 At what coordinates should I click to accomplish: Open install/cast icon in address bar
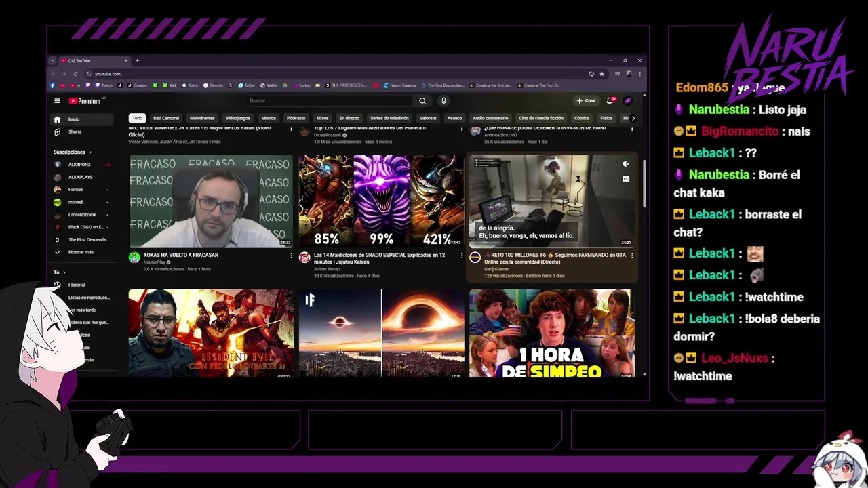coord(591,74)
